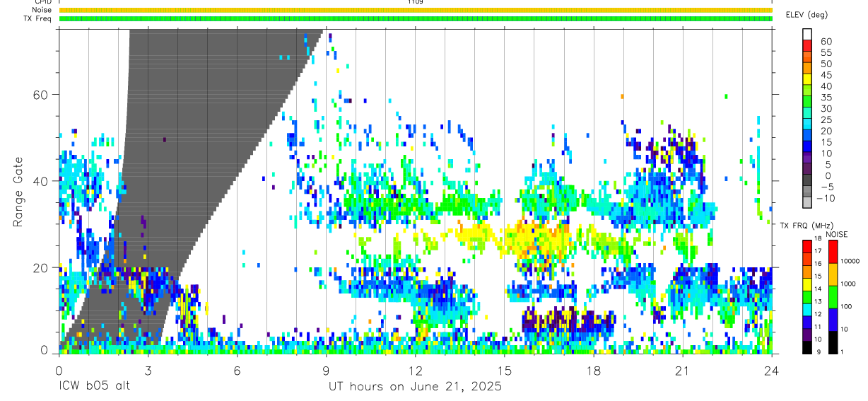868x401 pixels.
Task: Click the orange Noise strip above the plot
Action: pos(415,11)
